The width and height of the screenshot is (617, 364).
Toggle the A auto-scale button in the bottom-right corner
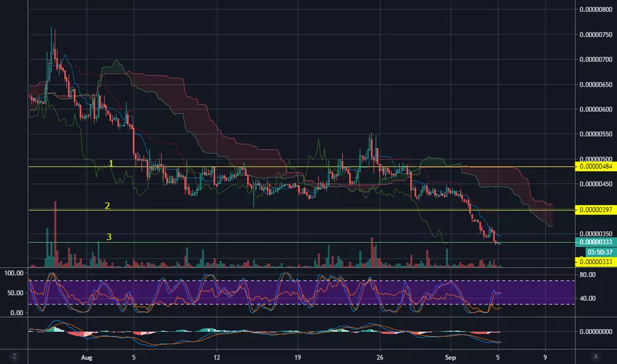click(595, 357)
